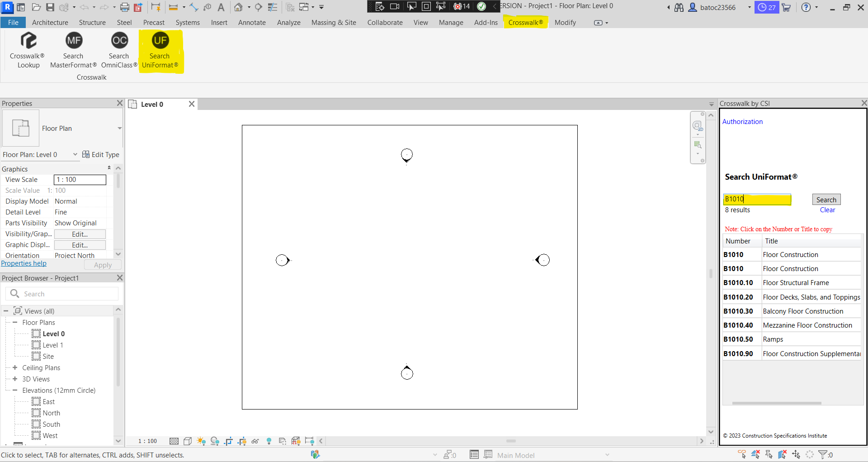Collapse the Views (all) tree node

point(6,311)
